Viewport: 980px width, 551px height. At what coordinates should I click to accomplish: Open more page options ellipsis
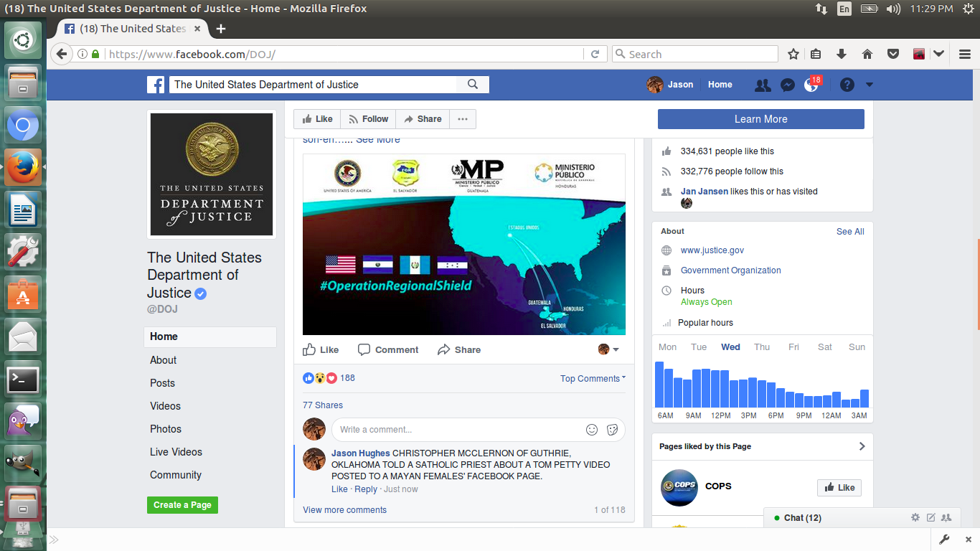click(463, 119)
